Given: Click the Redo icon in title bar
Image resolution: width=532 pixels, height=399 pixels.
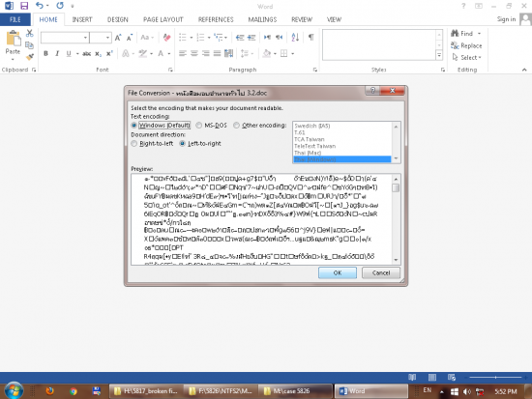Looking at the screenshot, I should point(60,6).
